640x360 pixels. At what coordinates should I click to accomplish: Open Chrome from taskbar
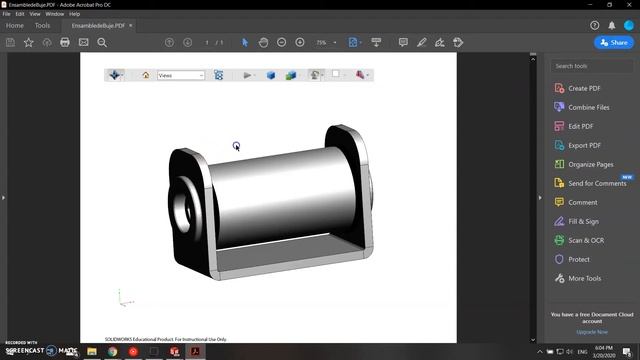click(x=113, y=351)
